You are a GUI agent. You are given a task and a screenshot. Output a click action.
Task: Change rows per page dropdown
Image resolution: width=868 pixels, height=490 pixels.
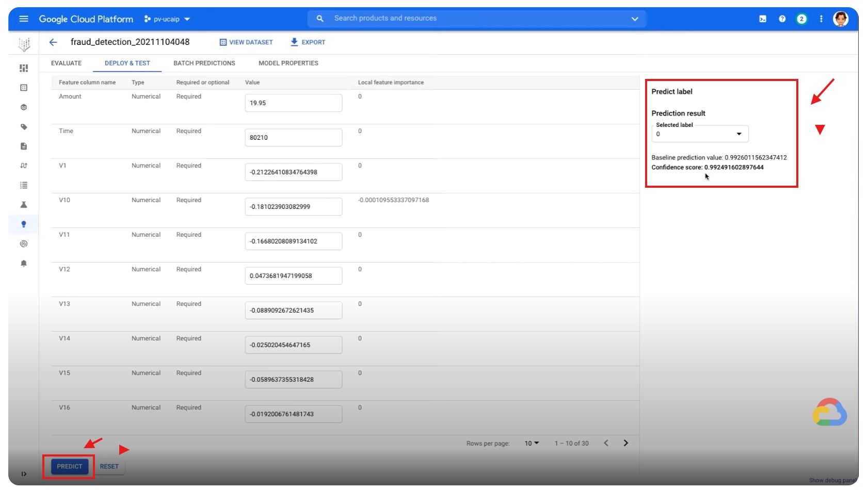[x=531, y=443]
